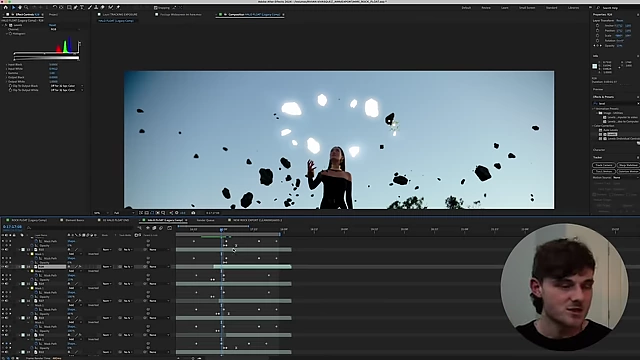The height and width of the screenshot is (360, 640).
Task: Go to the Home screen icon
Action: pos(5,7)
